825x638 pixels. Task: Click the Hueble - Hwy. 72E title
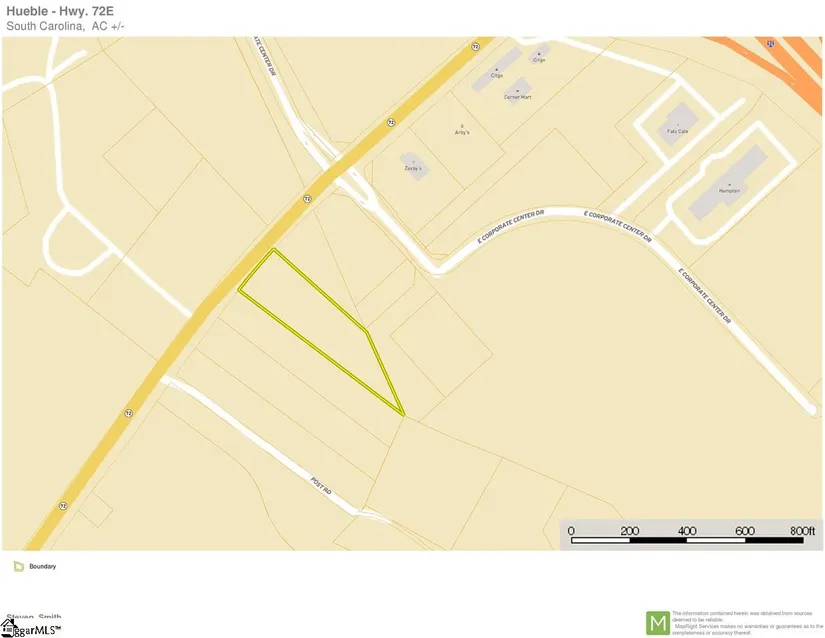coord(60,11)
